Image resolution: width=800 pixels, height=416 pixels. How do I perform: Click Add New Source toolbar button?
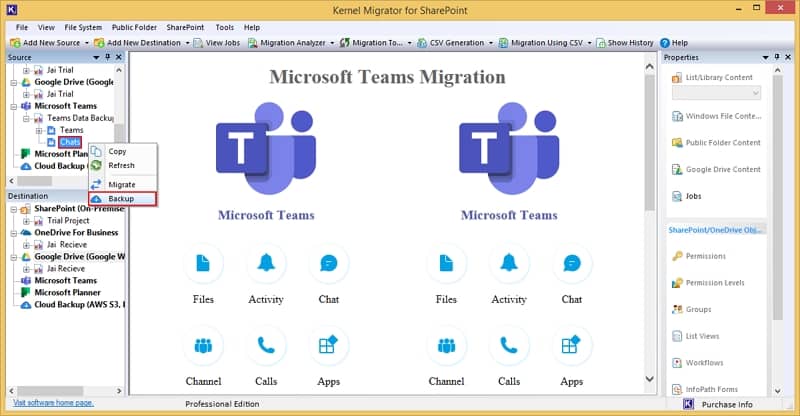point(45,43)
